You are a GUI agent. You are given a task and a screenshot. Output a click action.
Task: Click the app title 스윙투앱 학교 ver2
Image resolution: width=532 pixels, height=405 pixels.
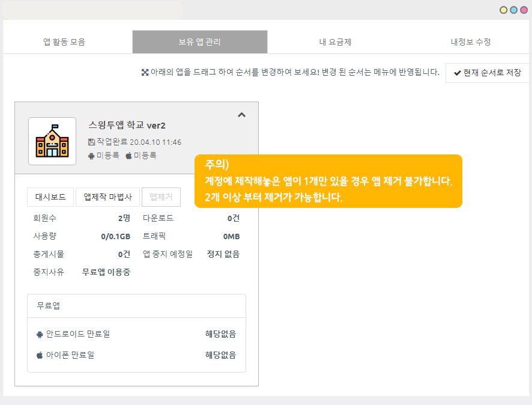[127, 126]
